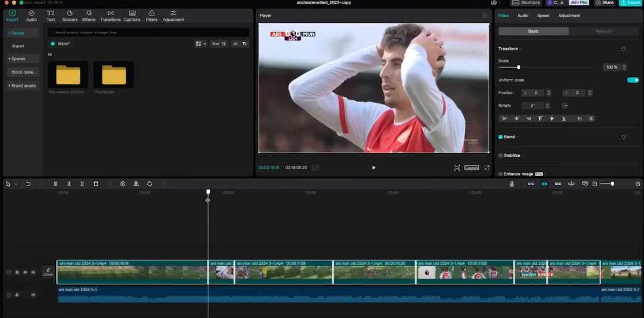644x318 pixels.
Task: Open the Effects tab
Action: point(89,16)
